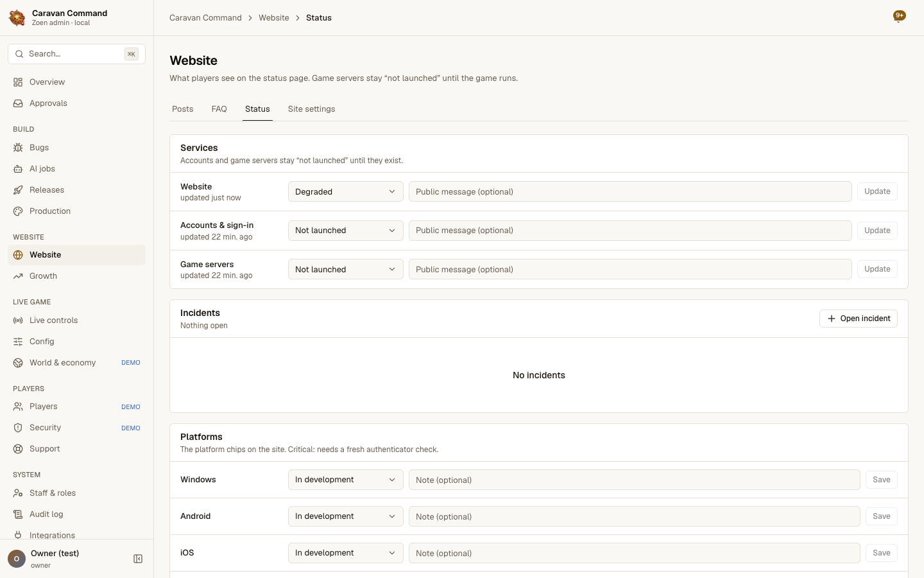Image resolution: width=924 pixels, height=578 pixels.
Task: Click the Support lifebuoy icon
Action: [x=18, y=449]
